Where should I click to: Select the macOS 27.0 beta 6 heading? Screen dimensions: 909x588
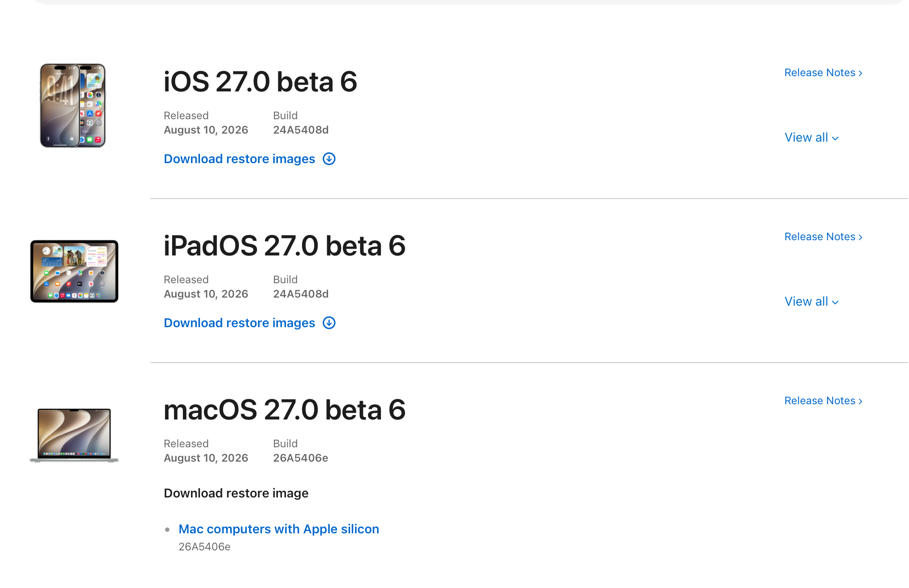click(285, 410)
